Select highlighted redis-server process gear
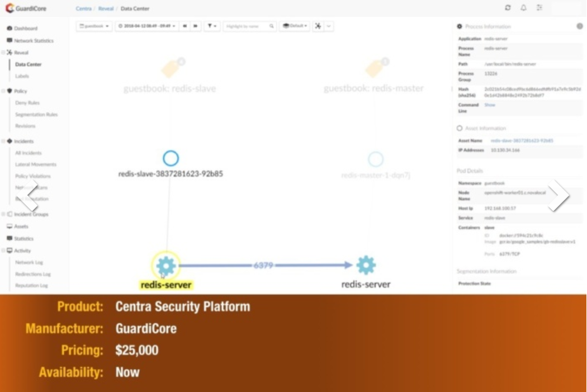Image resolution: width=587 pixels, height=392 pixels. [166, 266]
